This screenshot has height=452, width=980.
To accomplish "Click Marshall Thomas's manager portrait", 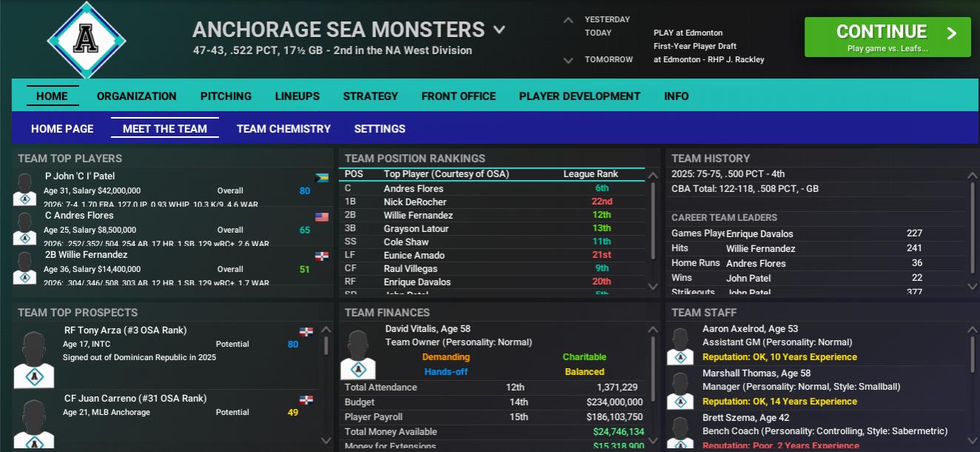I will [x=679, y=390].
